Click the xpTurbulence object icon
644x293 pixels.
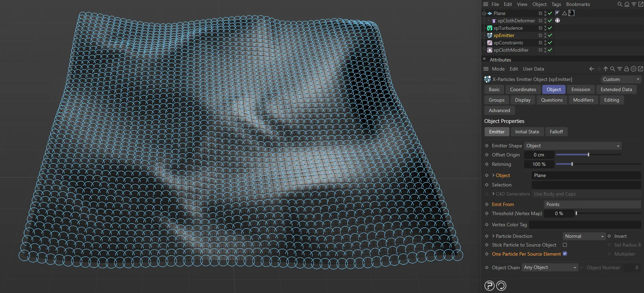490,28
